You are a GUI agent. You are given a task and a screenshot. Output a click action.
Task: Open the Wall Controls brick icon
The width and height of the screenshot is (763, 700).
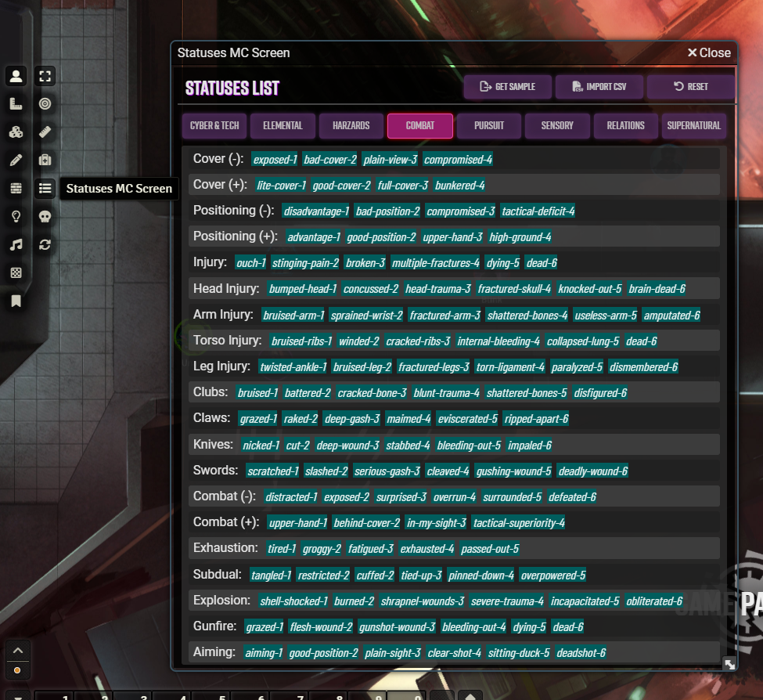click(x=16, y=189)
